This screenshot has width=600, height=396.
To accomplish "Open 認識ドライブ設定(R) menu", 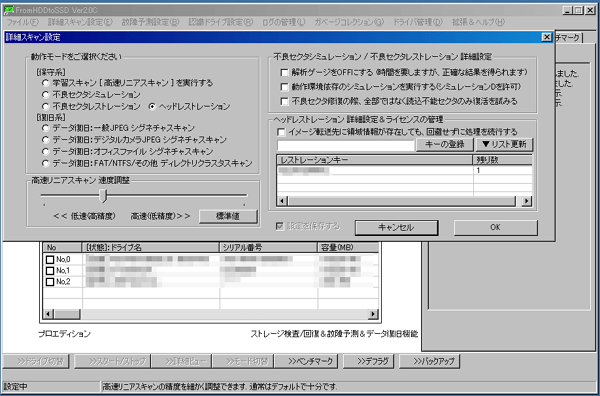I will (x=221, y=22).
